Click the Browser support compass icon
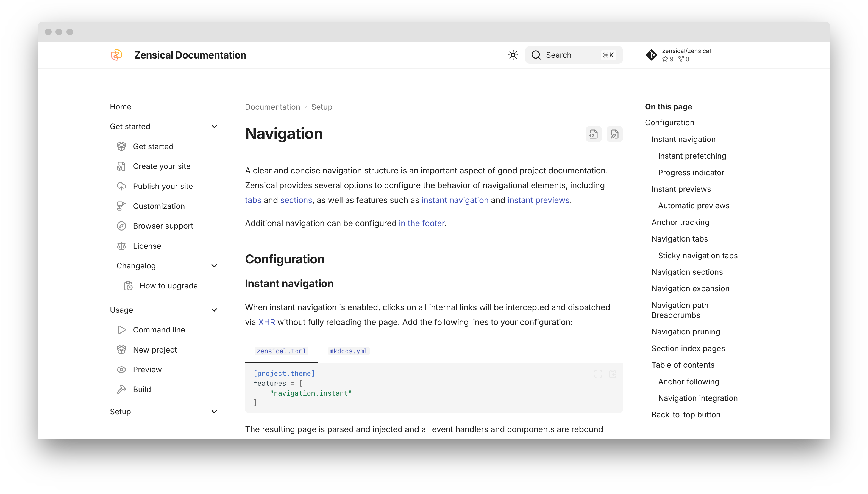 [121, 226]
